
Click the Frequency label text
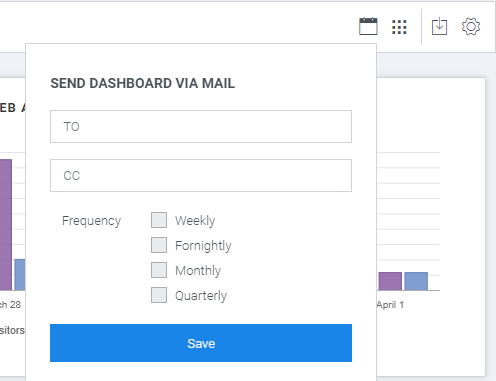(x=91, y=221)
